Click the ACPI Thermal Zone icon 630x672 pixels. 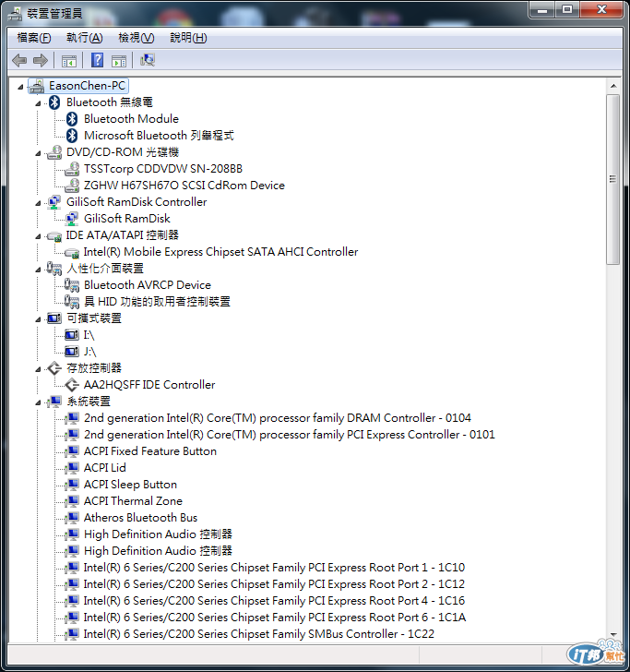tap(72, 501)
